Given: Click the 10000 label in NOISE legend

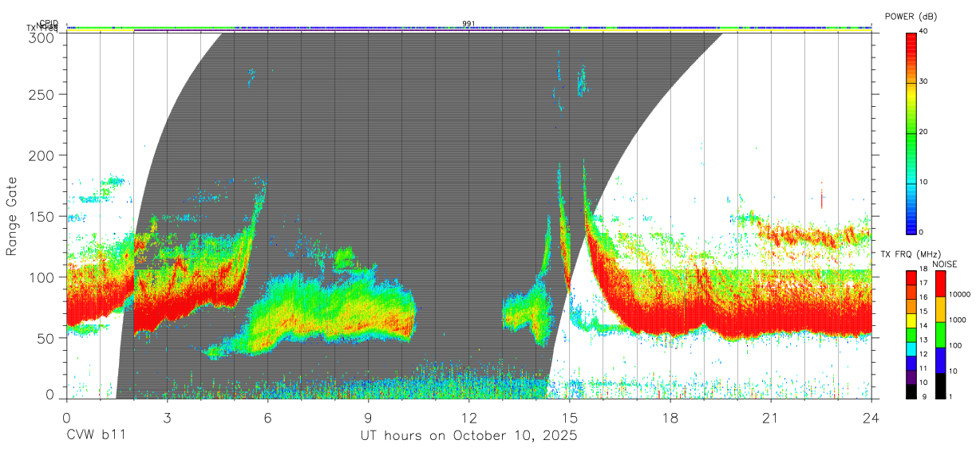Looking at the screenshot, I should tap(960, 294).
